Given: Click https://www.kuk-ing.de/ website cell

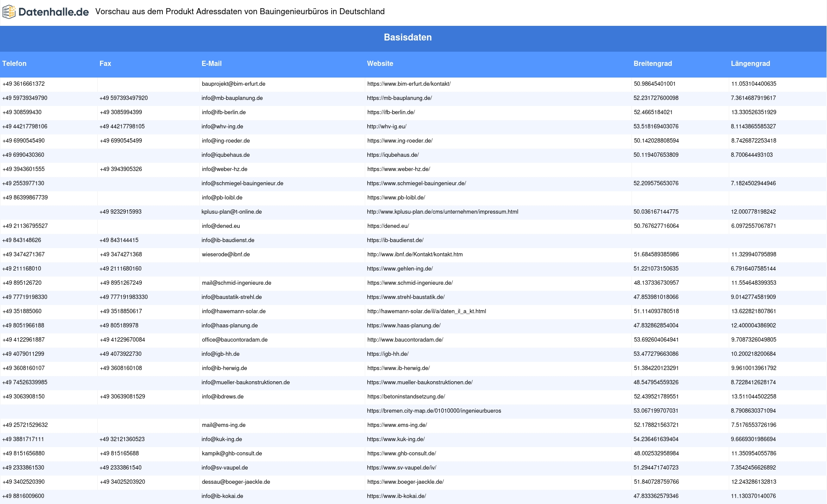Looking at the screenshot, I should point(396,439).
